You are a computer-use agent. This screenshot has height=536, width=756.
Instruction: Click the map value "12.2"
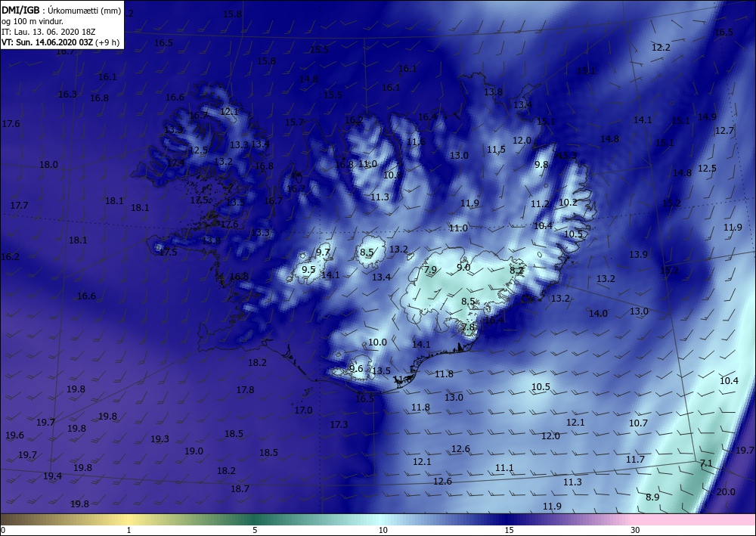661,47
